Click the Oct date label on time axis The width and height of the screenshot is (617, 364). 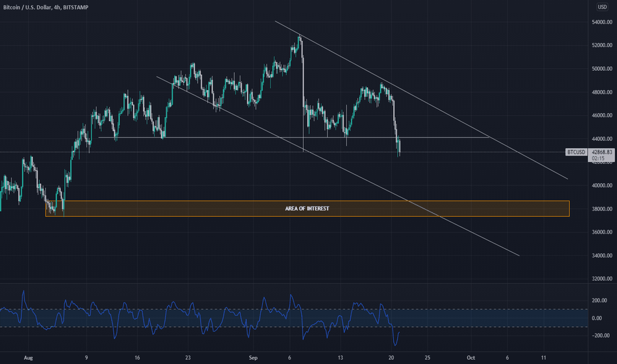(471, 357)
